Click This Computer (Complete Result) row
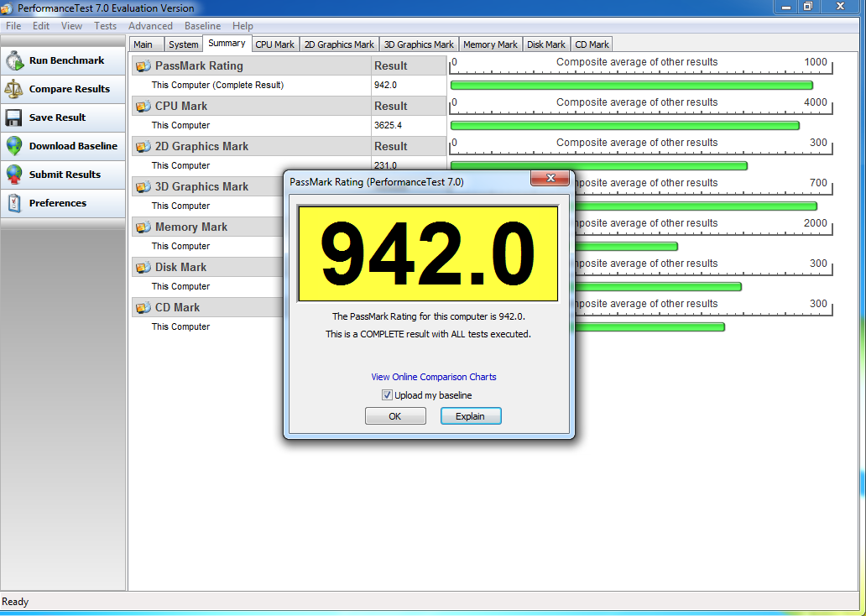This screenshot has height=616, width=866. coord(217,85)
